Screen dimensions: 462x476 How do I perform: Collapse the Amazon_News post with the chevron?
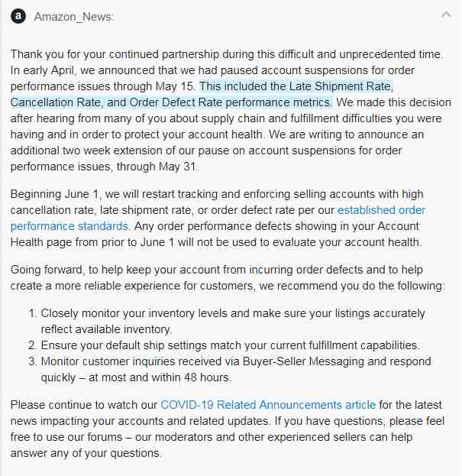point(446,15)
